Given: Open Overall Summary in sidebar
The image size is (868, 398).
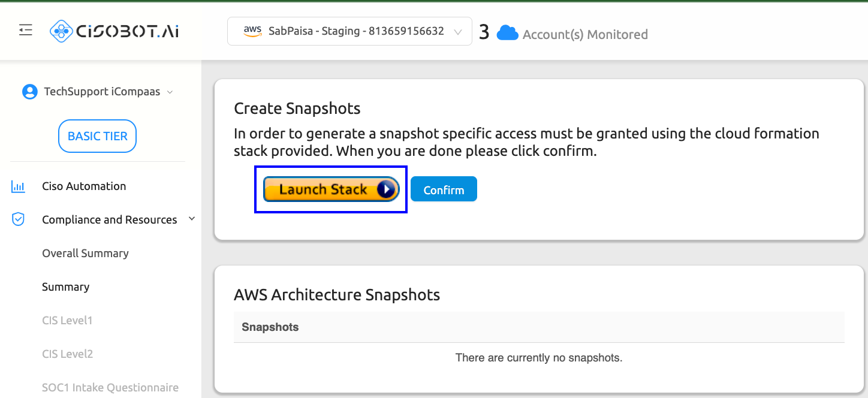Looking at the screenshot, I should 85,253.
